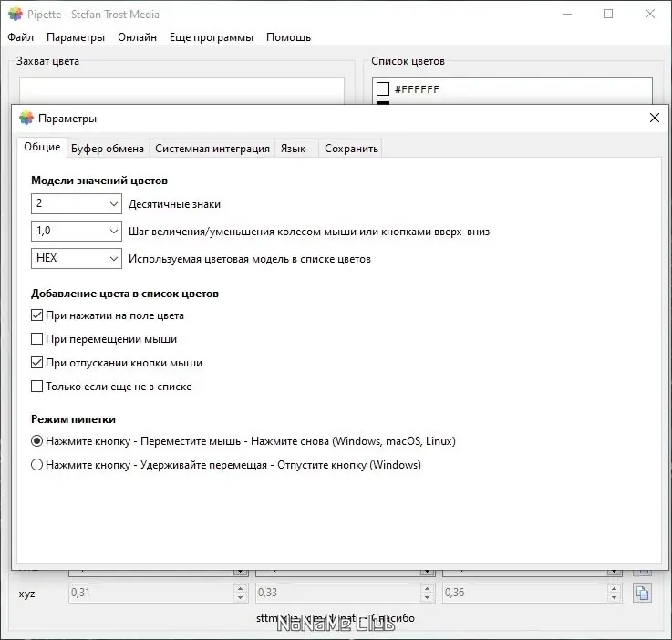
Task: Click the xyz field showing 0,36
Action: coord(524,593)
